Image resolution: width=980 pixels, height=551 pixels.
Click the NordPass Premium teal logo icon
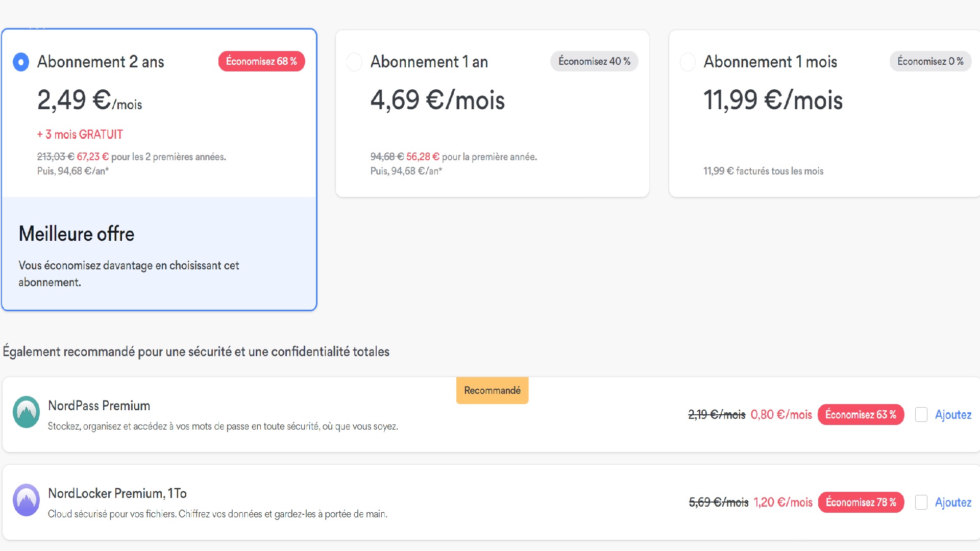coord(26,412)
